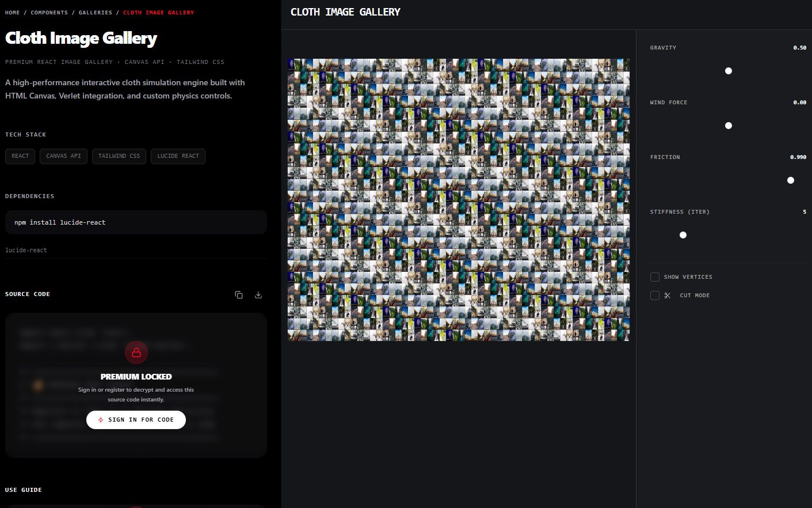Select the React tech stack tag
The height and width of the screenshot is (508, 812).
click(20, 156)
